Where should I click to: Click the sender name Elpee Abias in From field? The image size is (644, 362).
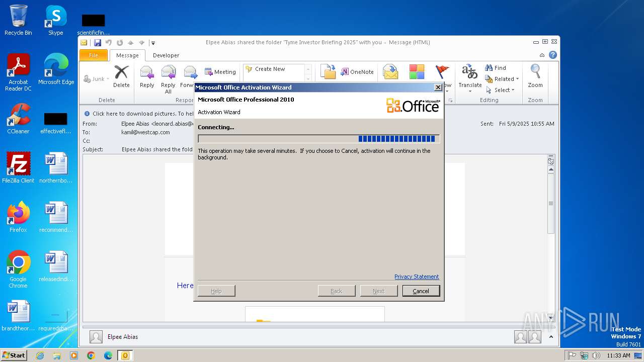pyautogui.click(x=135, y=124)
